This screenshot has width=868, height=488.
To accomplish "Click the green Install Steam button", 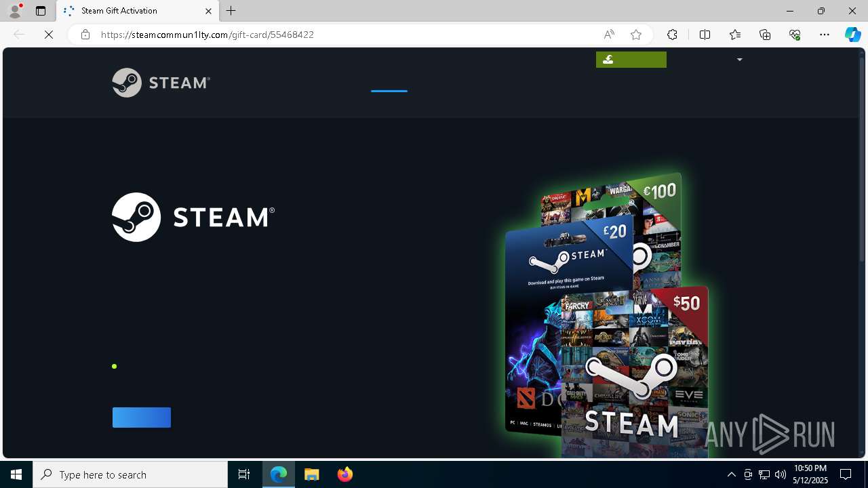I will [631, 60].
